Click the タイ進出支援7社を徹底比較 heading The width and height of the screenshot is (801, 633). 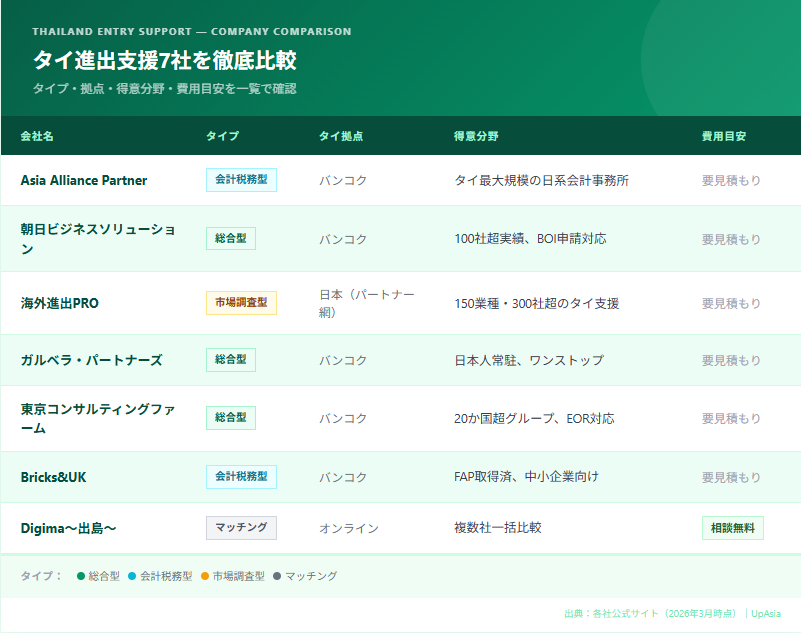coord(164,60)
